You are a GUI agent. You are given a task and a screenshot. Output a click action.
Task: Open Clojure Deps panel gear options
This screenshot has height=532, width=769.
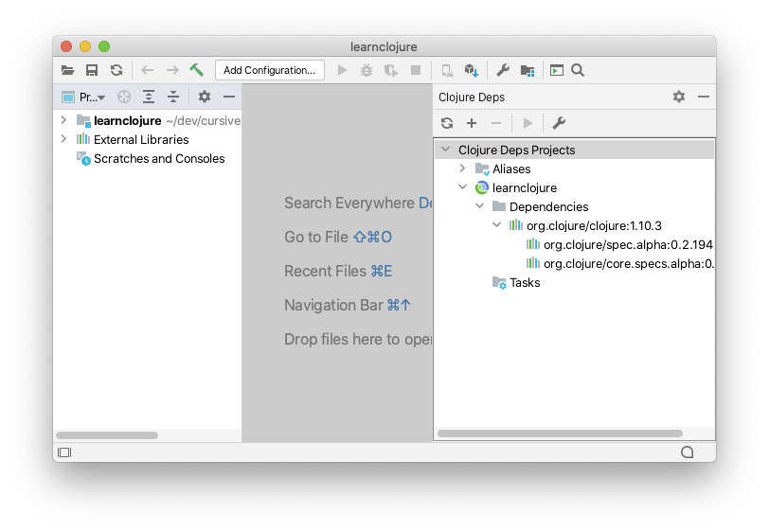pyautogui.click(x=679, y=97)
